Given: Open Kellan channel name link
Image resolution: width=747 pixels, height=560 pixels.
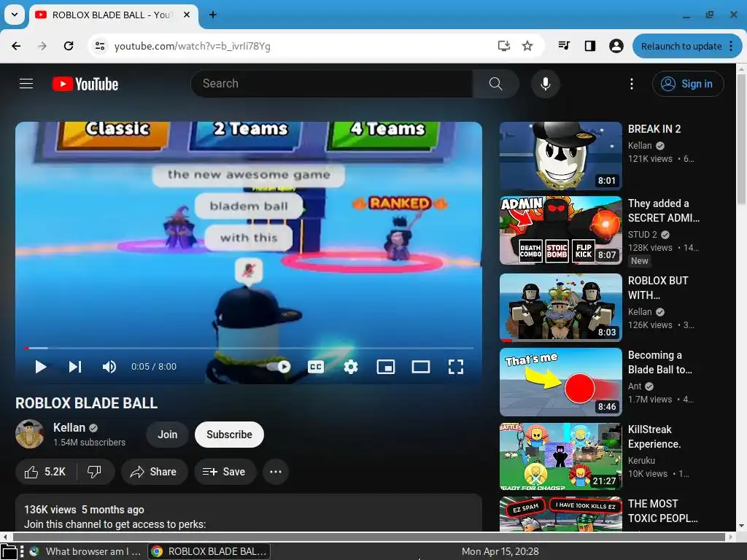Looking at the screenshot, I should coord(69,427).
